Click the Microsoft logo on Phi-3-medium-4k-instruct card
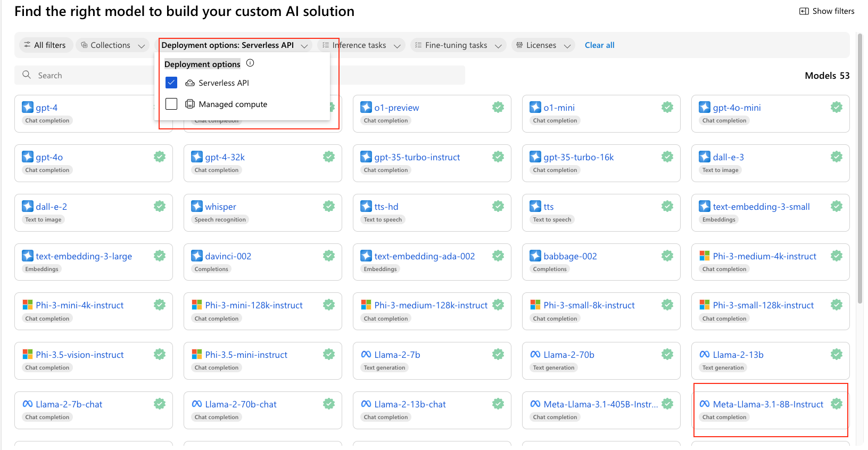The height and width of the screenshot is (450, 868). point(705,256)
